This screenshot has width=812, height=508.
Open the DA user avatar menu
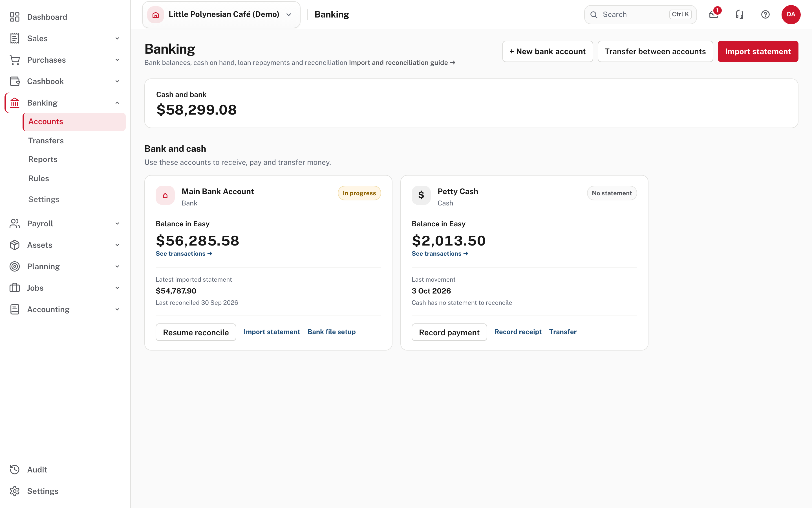(x=791, y=14)
